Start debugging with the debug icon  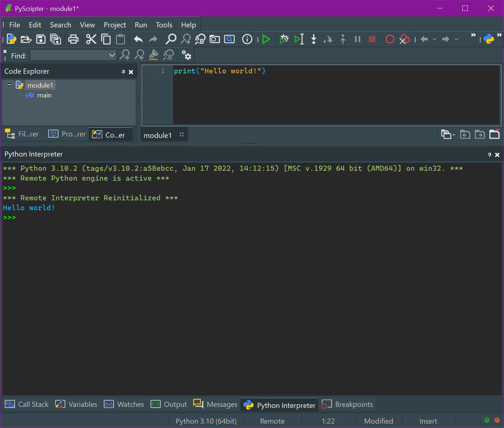[x=284, y=39]
